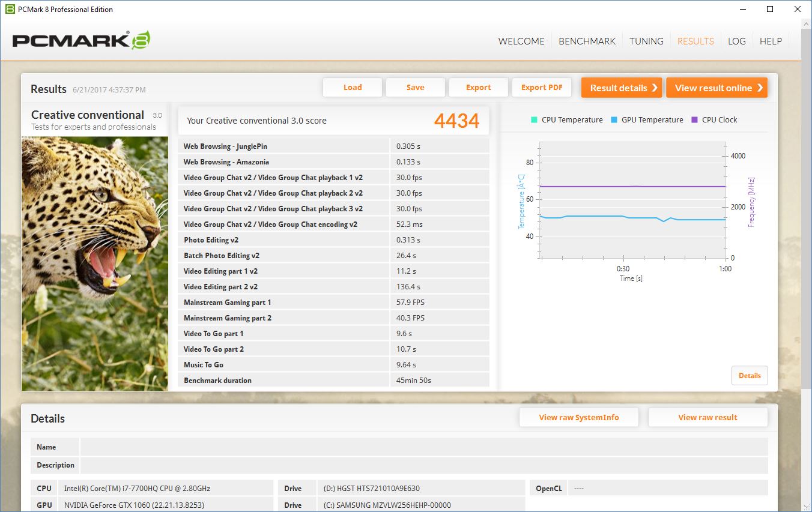Open chart Details button

(x=750, y=376)
